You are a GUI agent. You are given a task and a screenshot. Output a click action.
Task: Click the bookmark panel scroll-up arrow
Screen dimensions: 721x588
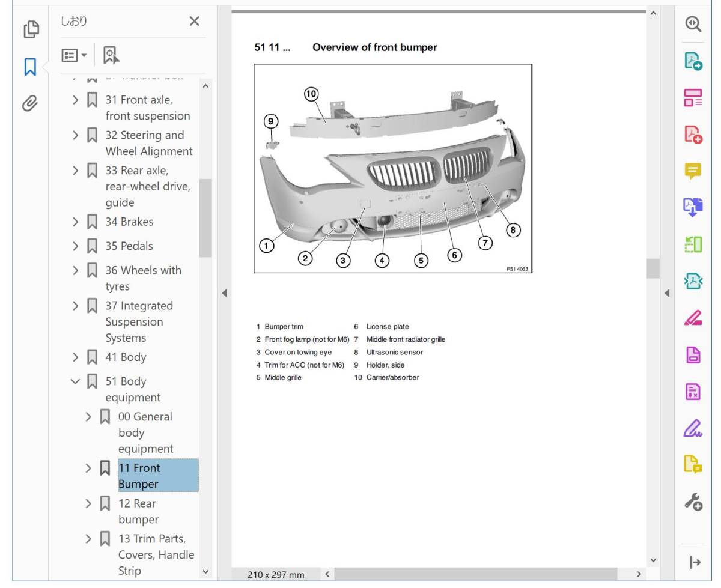tap(205, 86)
